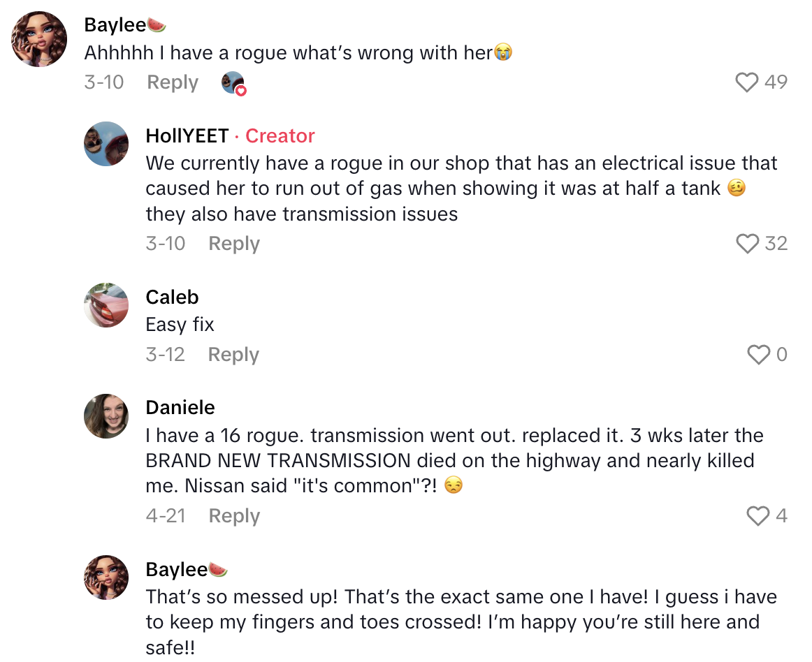Like Baylee's rogue comment with heart

pyautogui.click(x=747, y=82)
